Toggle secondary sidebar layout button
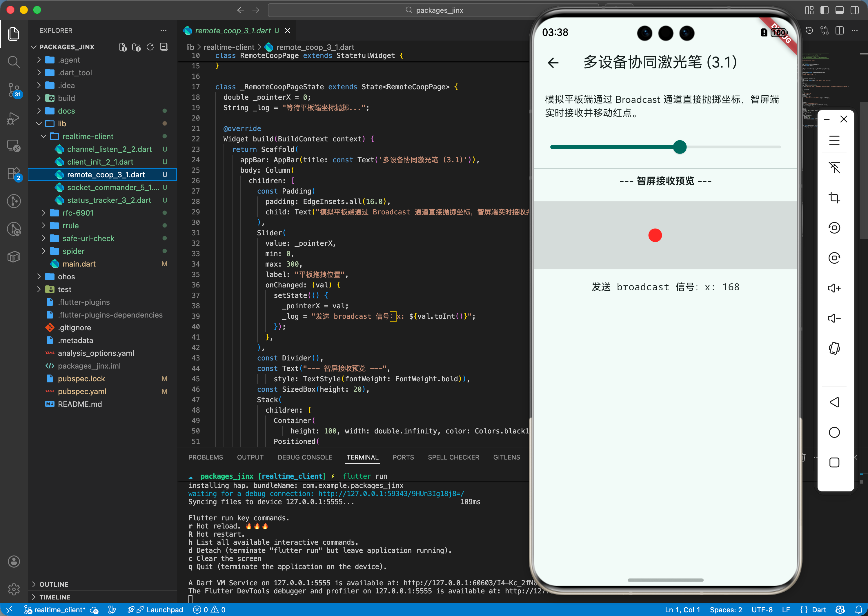The height and width of the screenshot is (616, 868). point(854,10)
